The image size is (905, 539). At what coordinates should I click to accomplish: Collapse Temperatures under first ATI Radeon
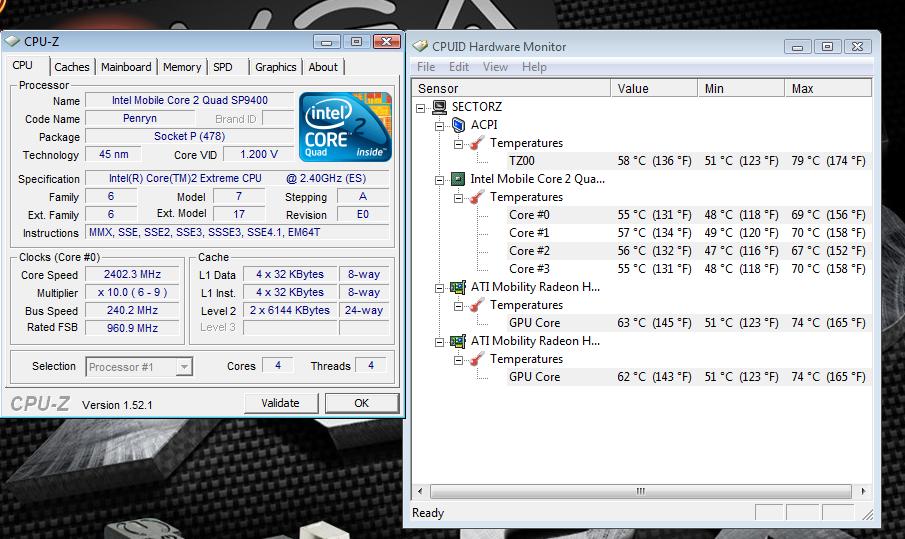point(458,306)
